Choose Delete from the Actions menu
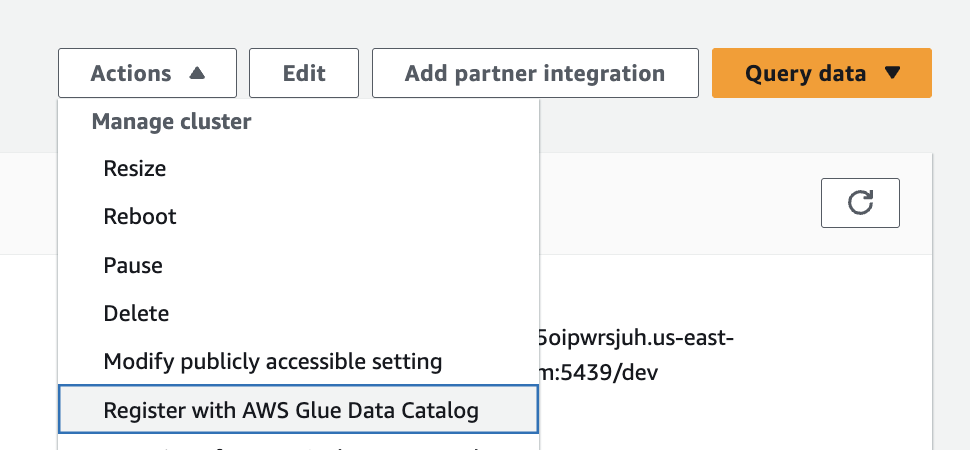This screenshot has width=970, height=450. tap(136, 314)
